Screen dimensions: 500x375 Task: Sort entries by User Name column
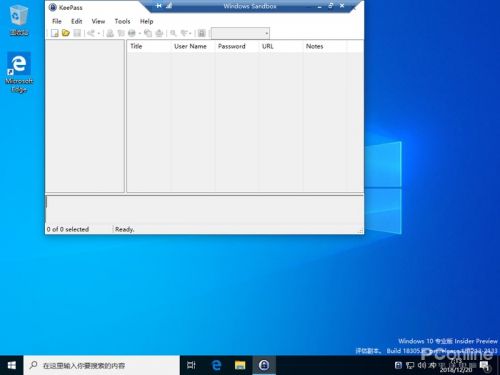[193, 46]
